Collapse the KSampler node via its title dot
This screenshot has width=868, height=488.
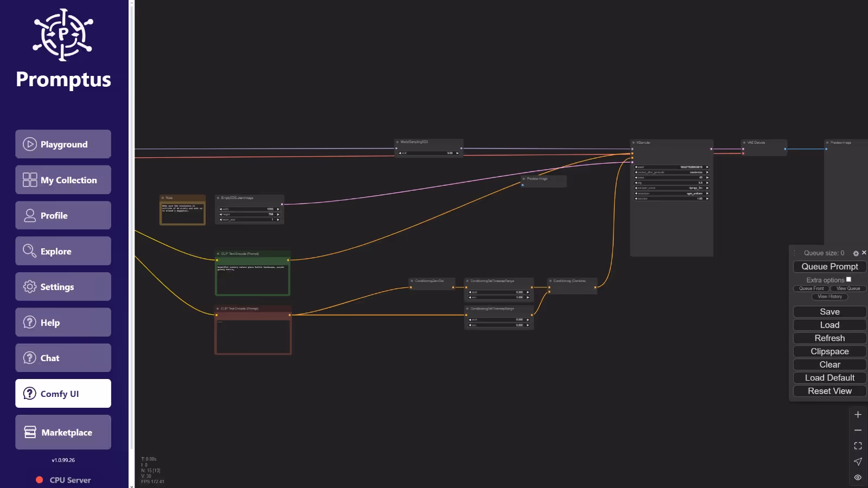click(634, 142)
